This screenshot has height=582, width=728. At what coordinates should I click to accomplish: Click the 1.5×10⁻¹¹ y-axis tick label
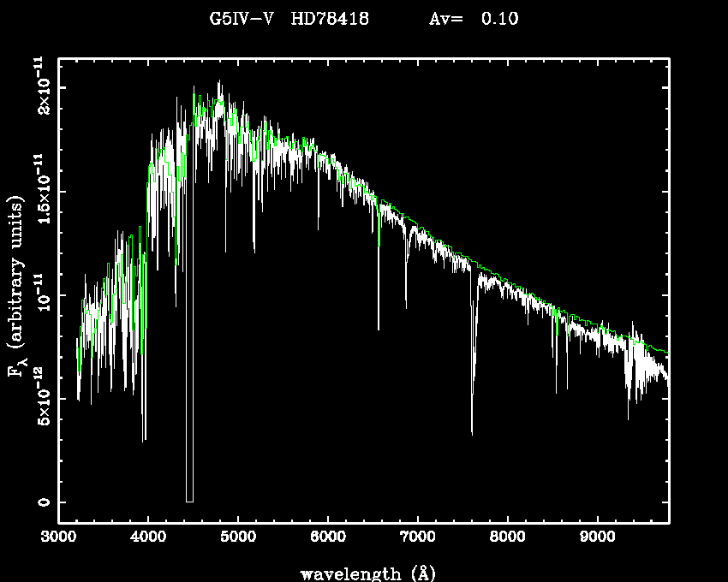pos(39,190)
